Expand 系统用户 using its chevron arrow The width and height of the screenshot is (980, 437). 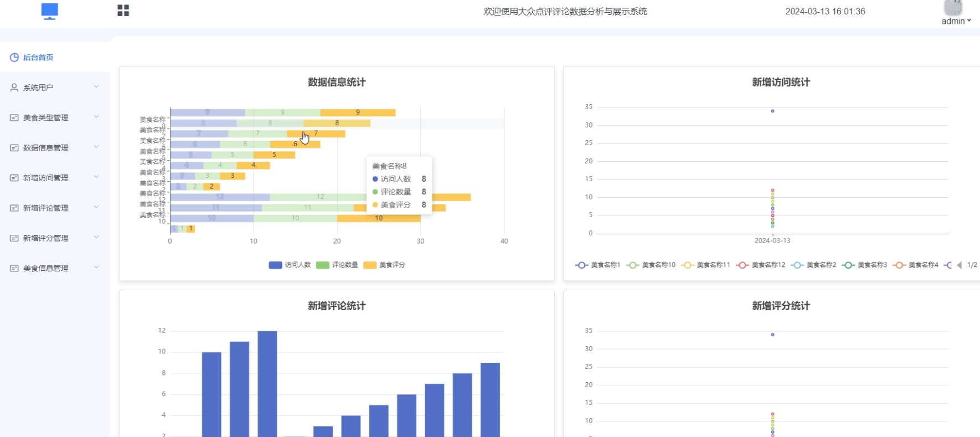pos(96,86)
